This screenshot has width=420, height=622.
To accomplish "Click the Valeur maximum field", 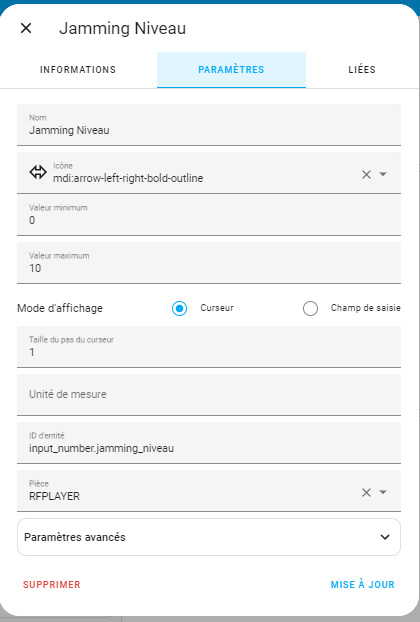I will pos(209,263).
